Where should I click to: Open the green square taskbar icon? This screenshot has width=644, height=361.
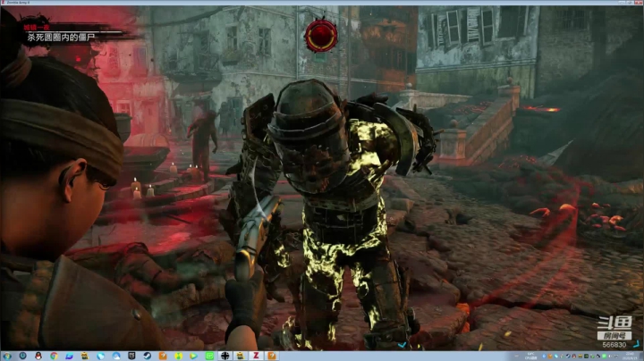(209, 356)
